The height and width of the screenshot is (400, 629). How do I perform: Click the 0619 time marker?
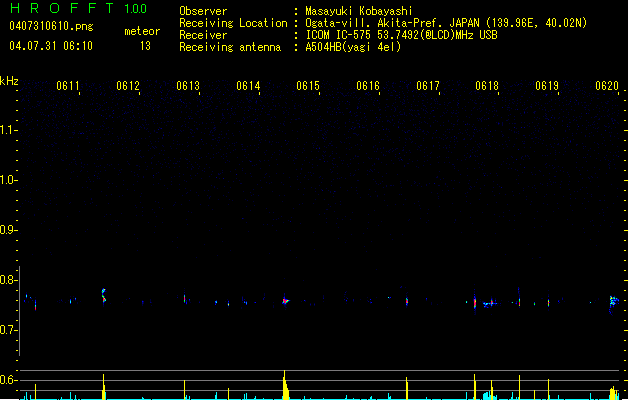(x=547, y=86)
